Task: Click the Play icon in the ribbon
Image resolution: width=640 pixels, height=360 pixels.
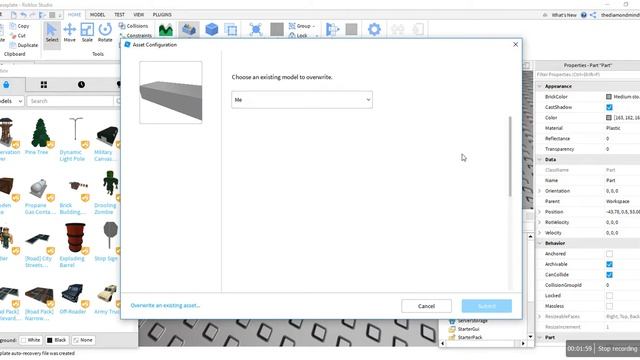Action: coord(332,29)
